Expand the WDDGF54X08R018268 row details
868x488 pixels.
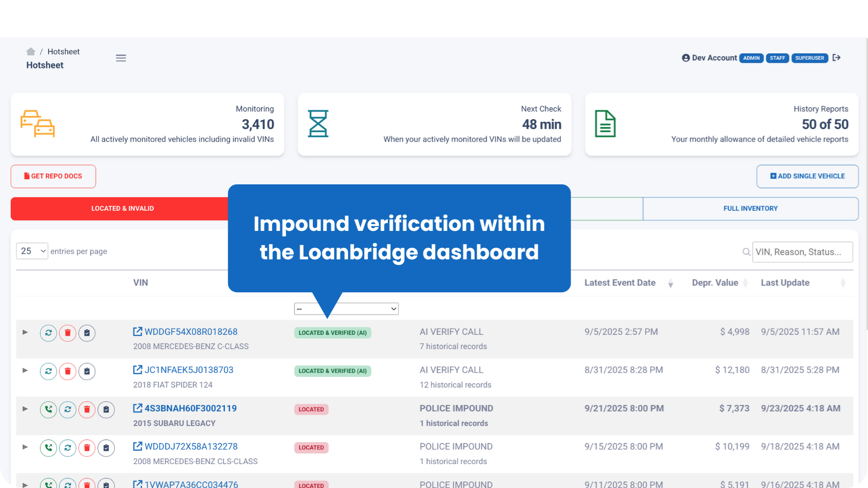pyautogui.click(x=25, y=332)
